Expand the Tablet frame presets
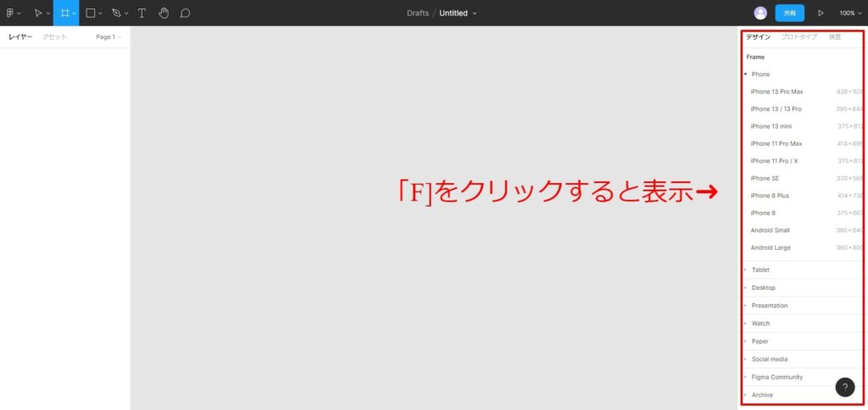This screenshot has height=410, width=868. pyautogui.click(x=760, y=270)
